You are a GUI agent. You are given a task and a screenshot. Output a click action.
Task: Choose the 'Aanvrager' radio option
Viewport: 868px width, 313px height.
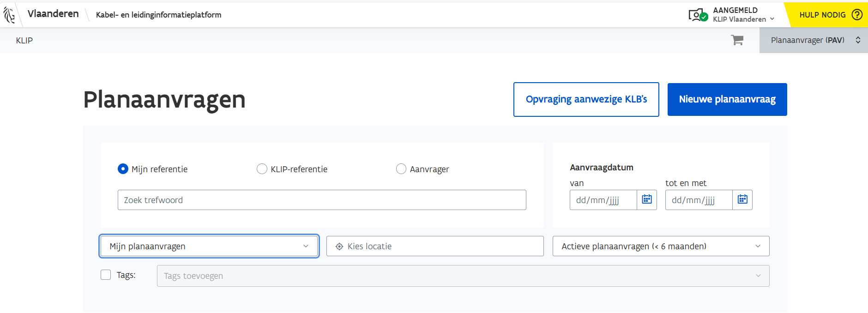coord(401,169)
